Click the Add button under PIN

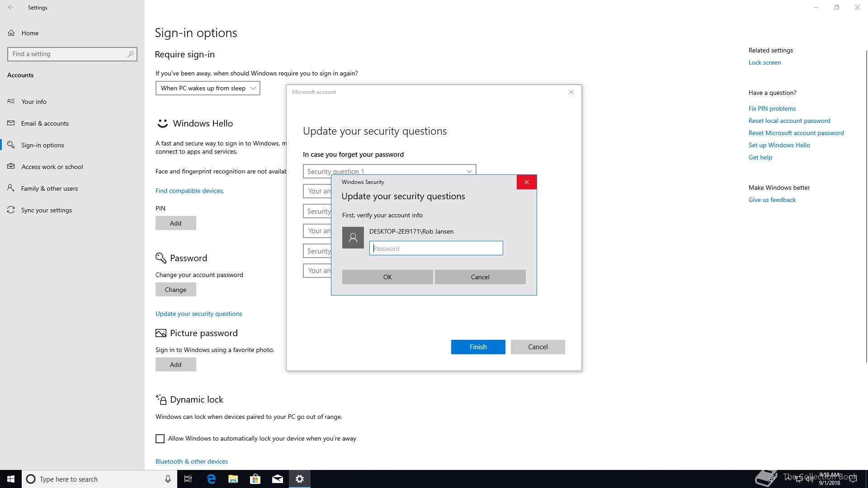coord(176,223)
